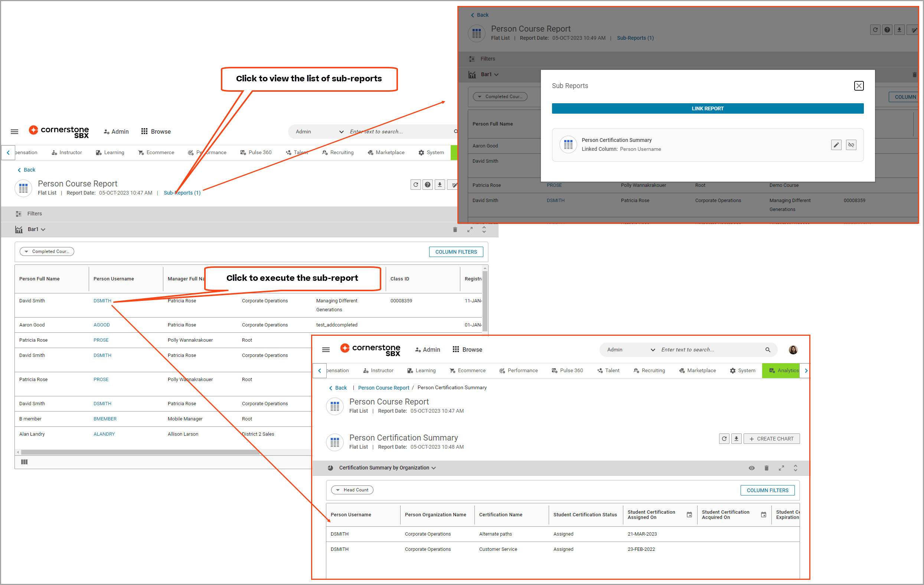The height and width of the screenshot is (585, 924).
Task: Toggle eye visibility of Certification Summary chart
Action: coord(751,468)
